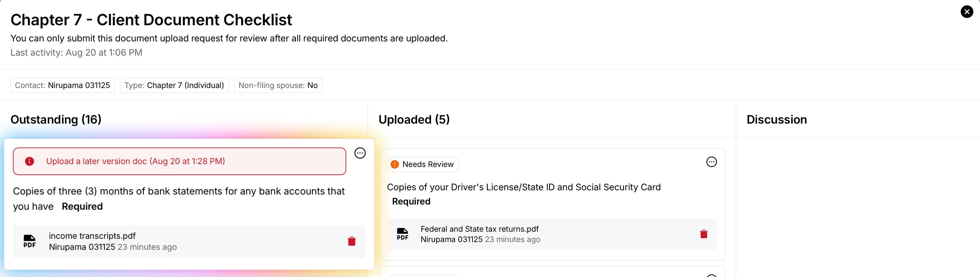The width and height of the screenshot is (980, 277).
Task: Open income transcripts.pdf file
Action: pos(92,236)
